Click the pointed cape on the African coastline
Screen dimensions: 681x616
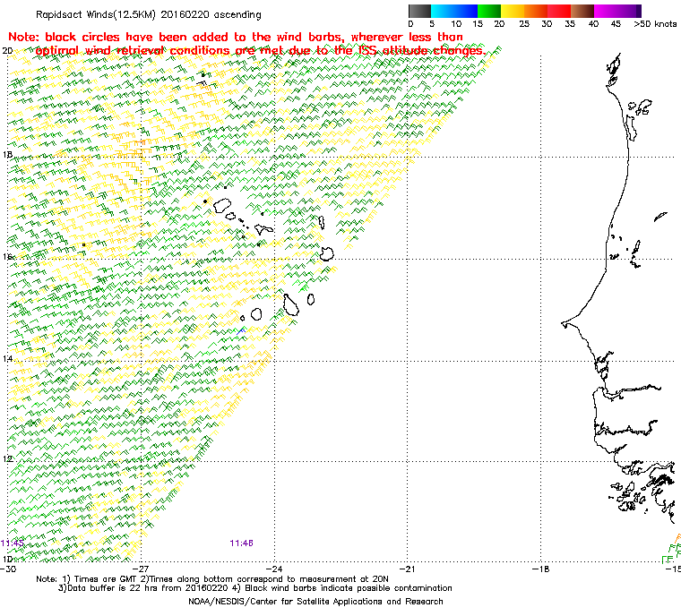point(565,324)
